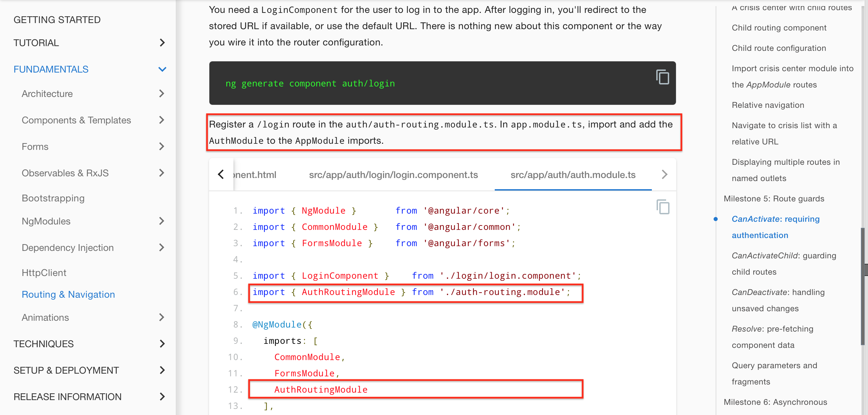Select the src/app/auth/auth.module.ts tab
The image size is (868, 415).
[573, 175]
